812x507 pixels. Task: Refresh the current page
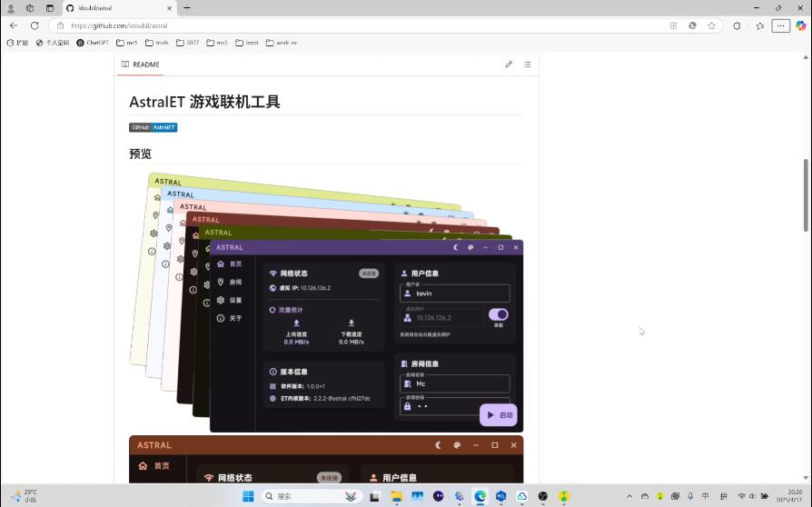coord(35,25)
